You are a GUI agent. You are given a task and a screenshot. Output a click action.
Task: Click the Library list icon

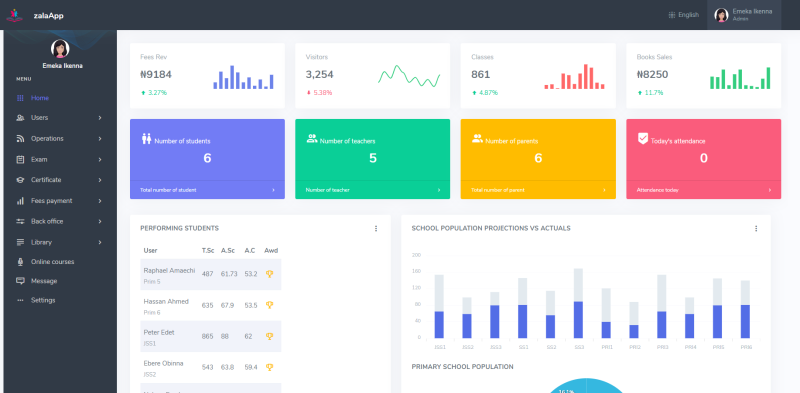coord(20,242)
